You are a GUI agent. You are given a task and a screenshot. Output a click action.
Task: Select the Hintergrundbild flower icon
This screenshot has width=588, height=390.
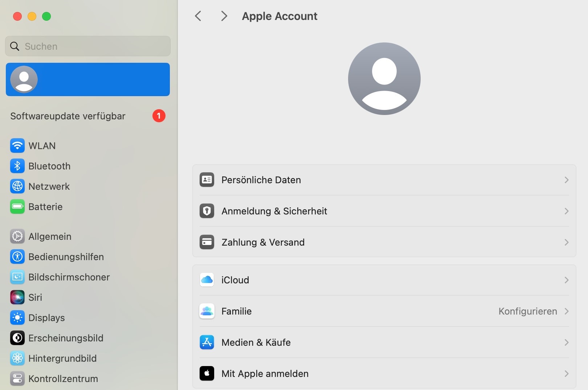point(17,358)
